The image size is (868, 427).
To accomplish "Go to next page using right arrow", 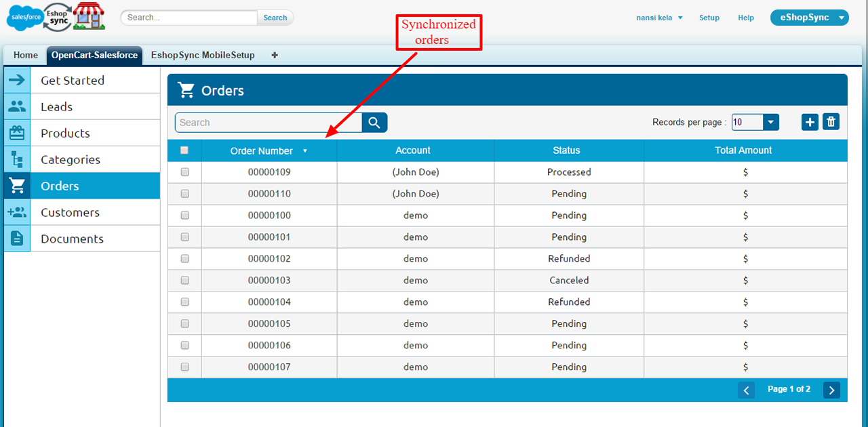I will (x=831, y=390).
